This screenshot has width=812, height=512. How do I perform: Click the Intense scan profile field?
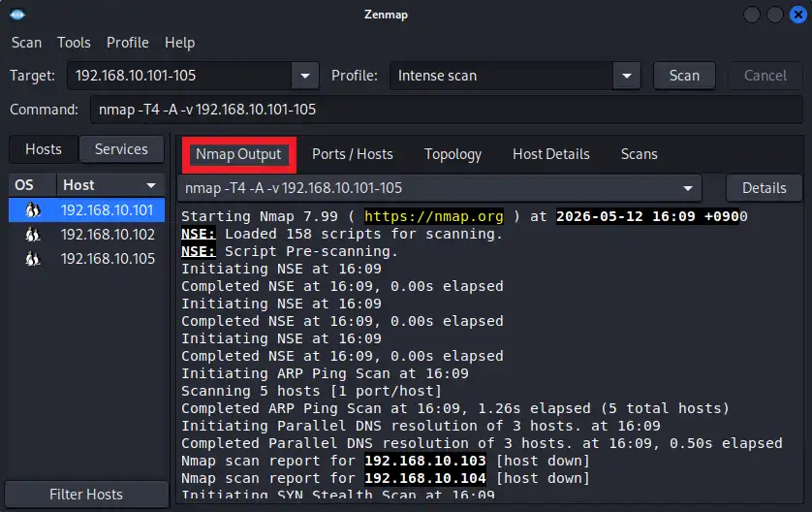(x=501, y=76)
